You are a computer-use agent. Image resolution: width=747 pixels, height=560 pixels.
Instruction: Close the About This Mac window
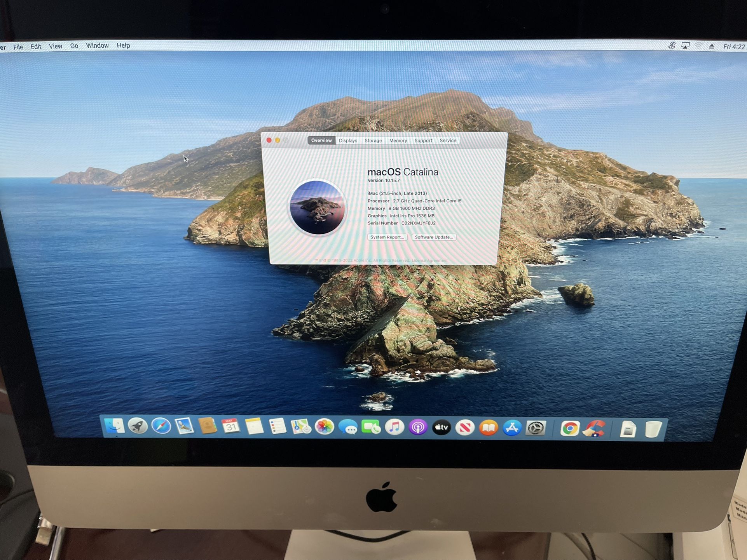click(269, 140)
